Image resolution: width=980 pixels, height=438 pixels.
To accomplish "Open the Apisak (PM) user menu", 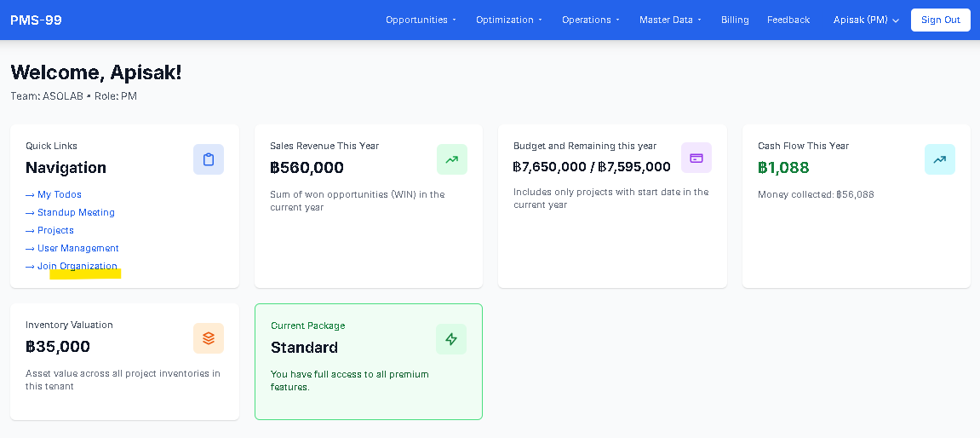I will [866, 20].
